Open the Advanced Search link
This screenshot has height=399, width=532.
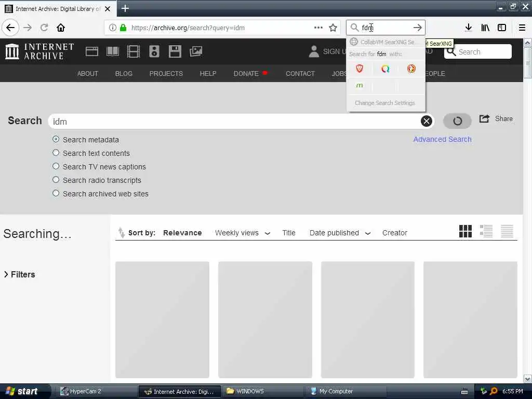point(442,139)
